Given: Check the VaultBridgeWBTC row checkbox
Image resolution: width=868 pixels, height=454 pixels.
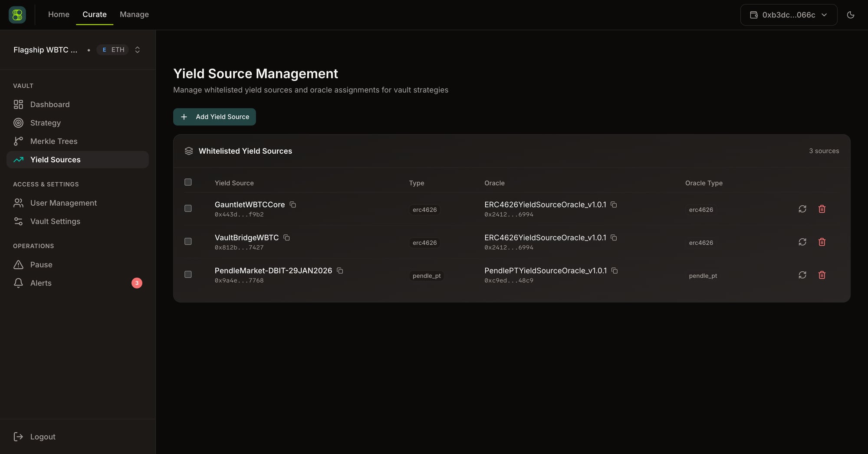Looking at the screenshot, I should pos(188,241).
